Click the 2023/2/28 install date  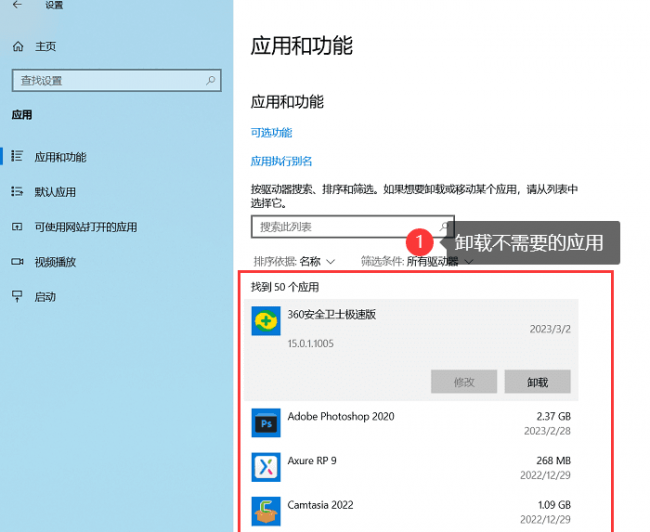point(547,431)
